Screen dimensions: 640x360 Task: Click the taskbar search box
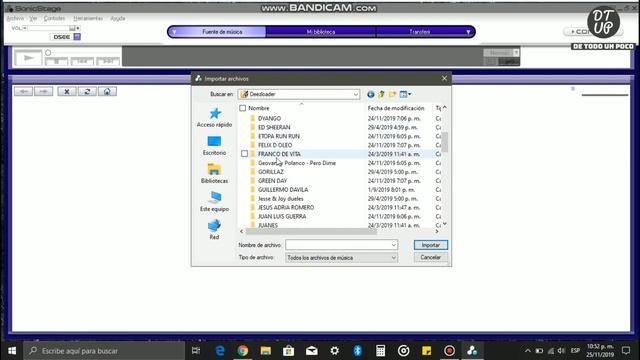pyautogui.click(x=104, y=351)
